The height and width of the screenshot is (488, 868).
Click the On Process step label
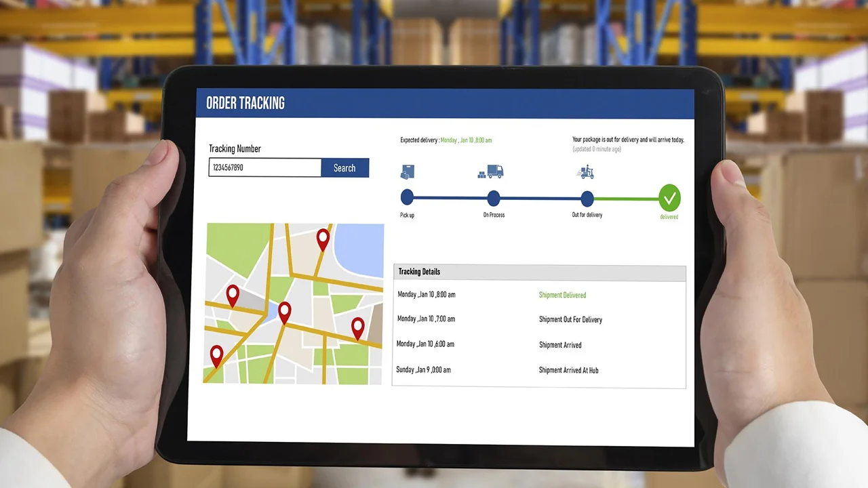tap(494, 215)
